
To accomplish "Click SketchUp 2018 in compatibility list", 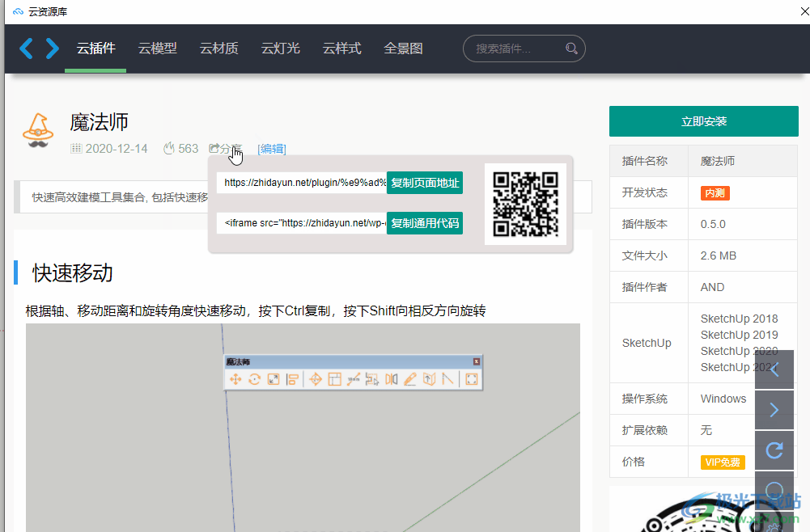I will [740, 319].
